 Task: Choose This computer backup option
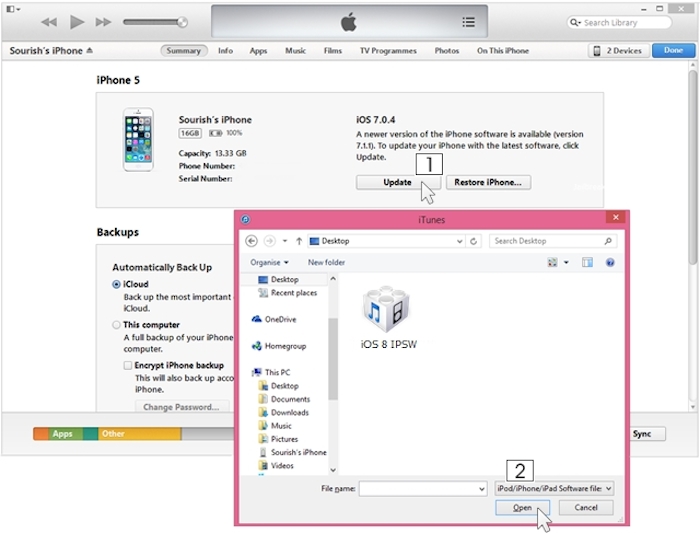tap(117, 325)
